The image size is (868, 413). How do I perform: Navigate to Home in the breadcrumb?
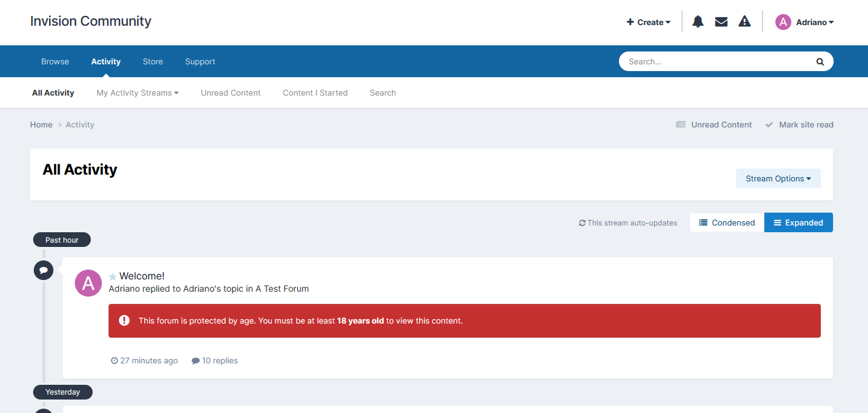tap(41, 125)
